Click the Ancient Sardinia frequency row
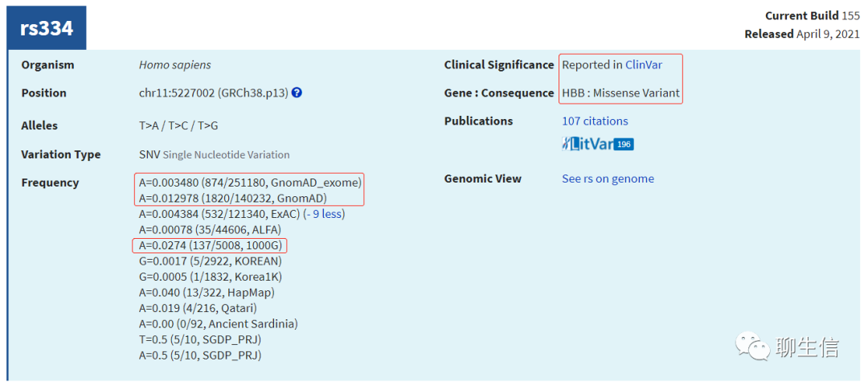 (218, 323)
